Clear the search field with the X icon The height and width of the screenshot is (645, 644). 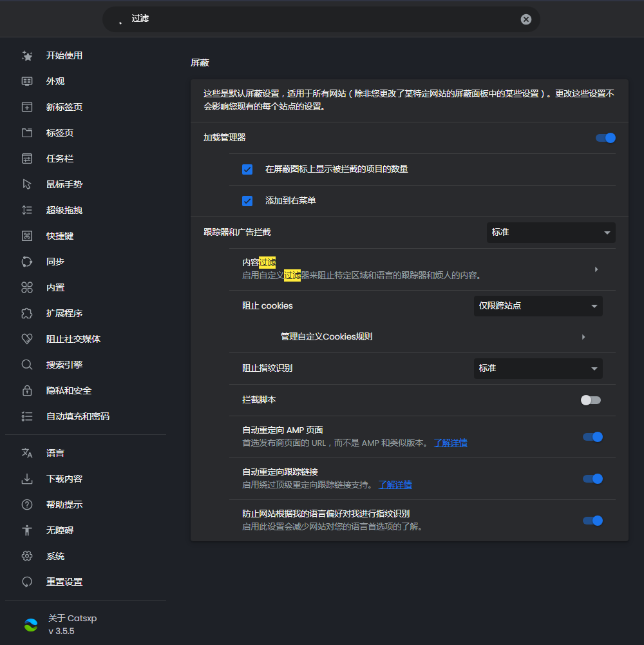click(526, 19)
